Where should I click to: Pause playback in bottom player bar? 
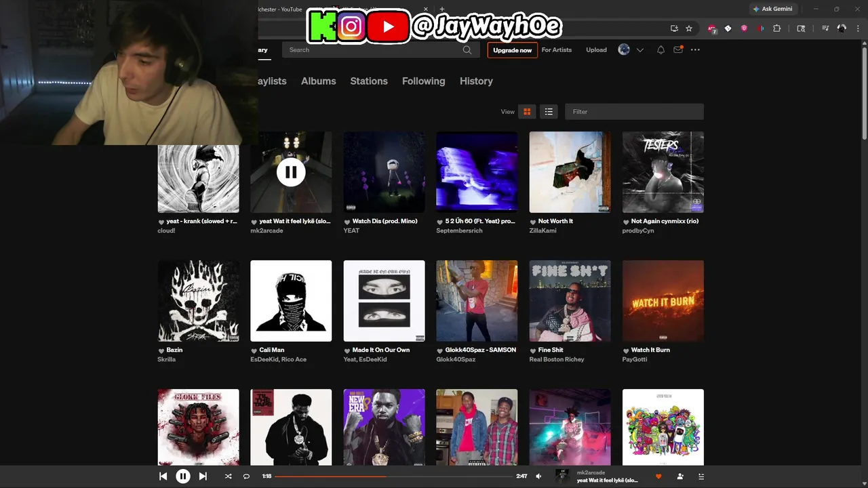pyautogui.click(x=183, y=476)
